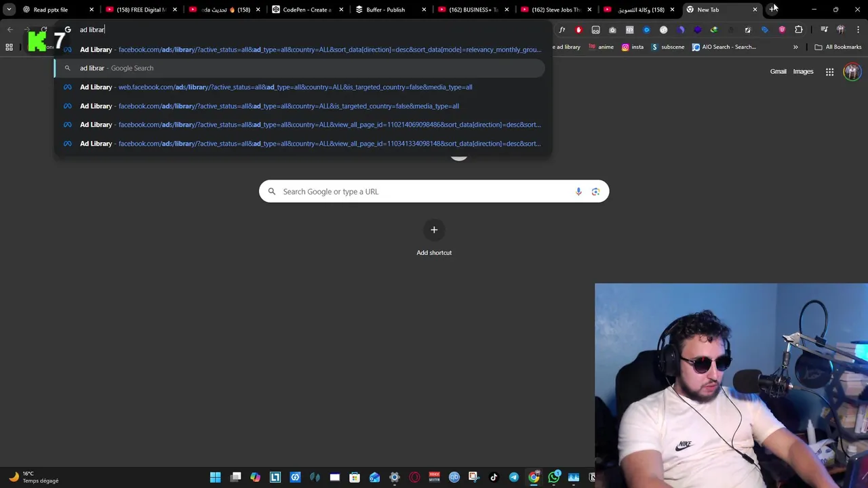Select Ad Library suggestion with page_id 110214069098486
The height and width of the screenshot is (488, 868).
(299, 125)
